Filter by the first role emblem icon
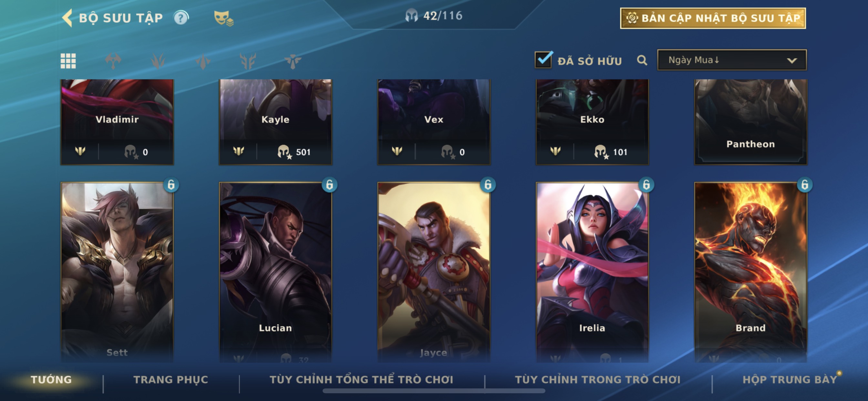This screenshot has height=401, width=868. 113,61
